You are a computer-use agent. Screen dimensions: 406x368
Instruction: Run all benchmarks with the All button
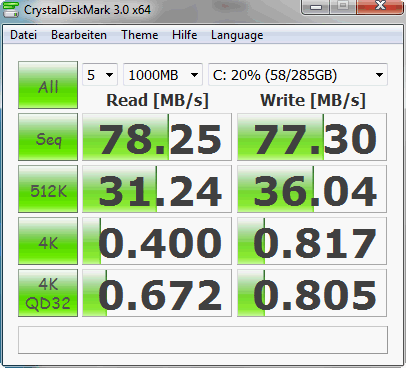click(x=48, y=85)
